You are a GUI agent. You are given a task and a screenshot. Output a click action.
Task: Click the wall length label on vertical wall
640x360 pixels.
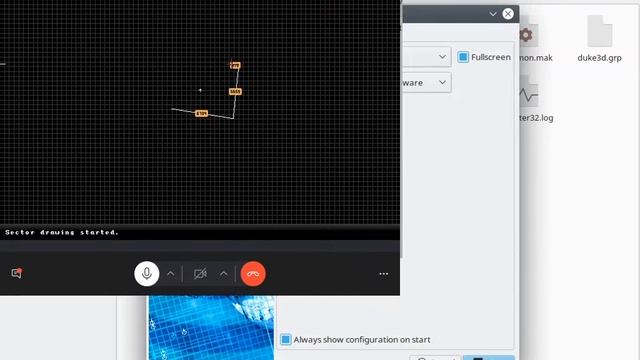[x=235, y=91]
